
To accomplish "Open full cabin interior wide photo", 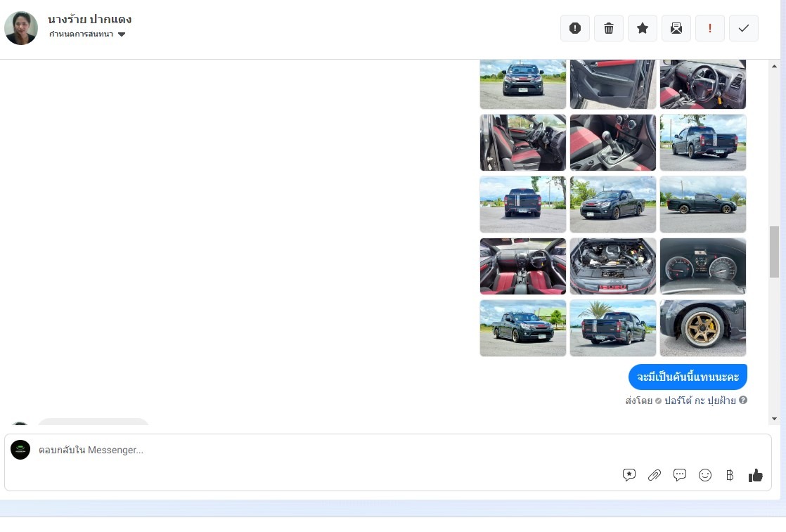I will 523,266.
